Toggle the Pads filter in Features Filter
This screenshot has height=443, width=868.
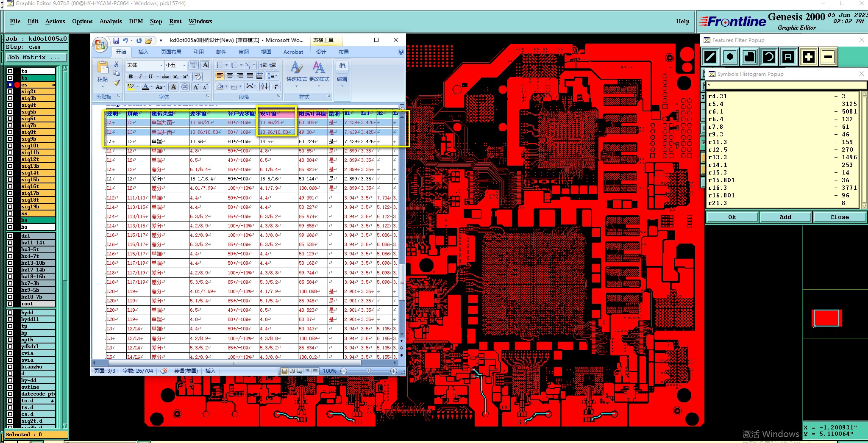[x=730, y=57]
